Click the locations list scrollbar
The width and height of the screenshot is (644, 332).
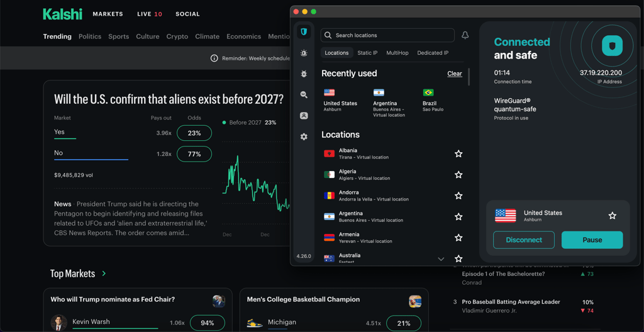coord(469,77)
